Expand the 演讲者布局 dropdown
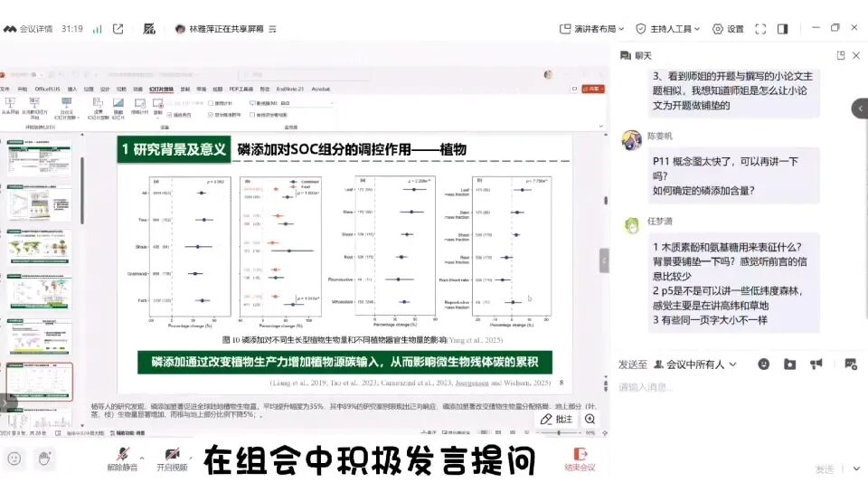868x492 pixels. [x=591, y=29]
